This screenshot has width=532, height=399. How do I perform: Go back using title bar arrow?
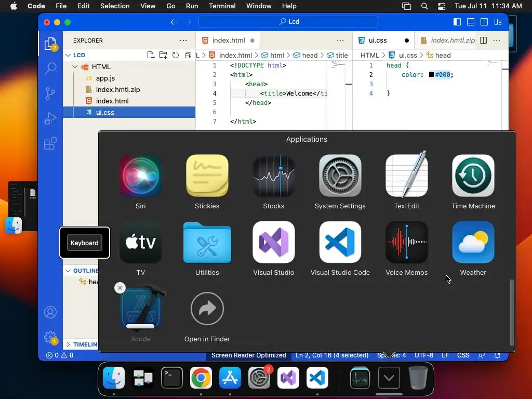pos(174,22)
